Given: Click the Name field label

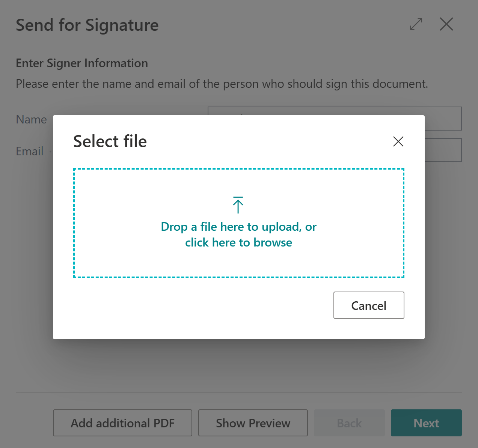Looking at the screenshot, I should click(32, 119).
